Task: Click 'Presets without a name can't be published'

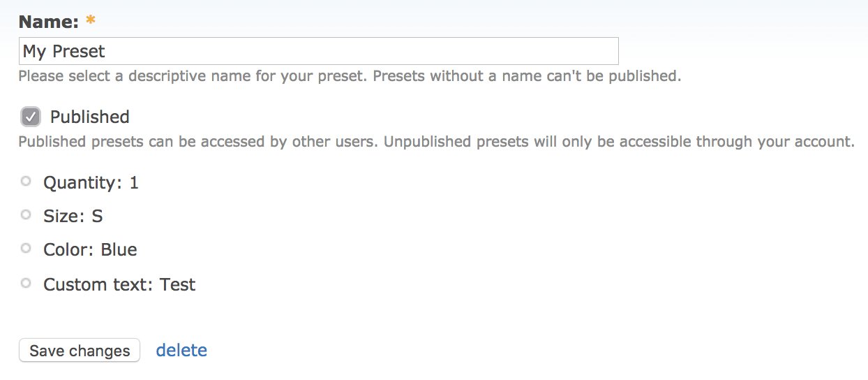Action: [x=527, y=75]
